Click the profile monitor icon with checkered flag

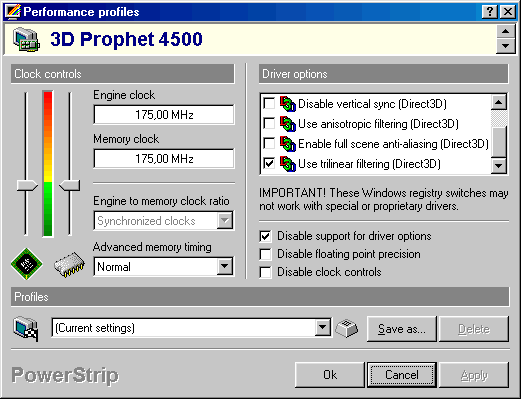coord(26,329)
